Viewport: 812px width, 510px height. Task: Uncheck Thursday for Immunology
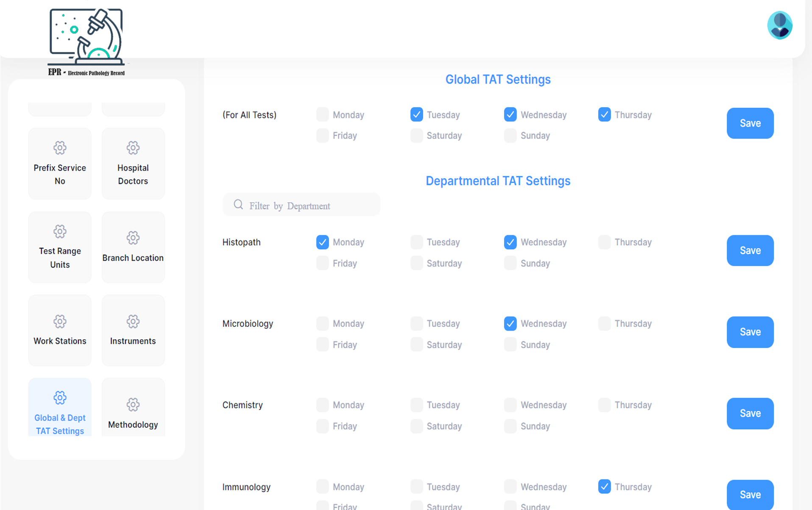pos(605,487)
